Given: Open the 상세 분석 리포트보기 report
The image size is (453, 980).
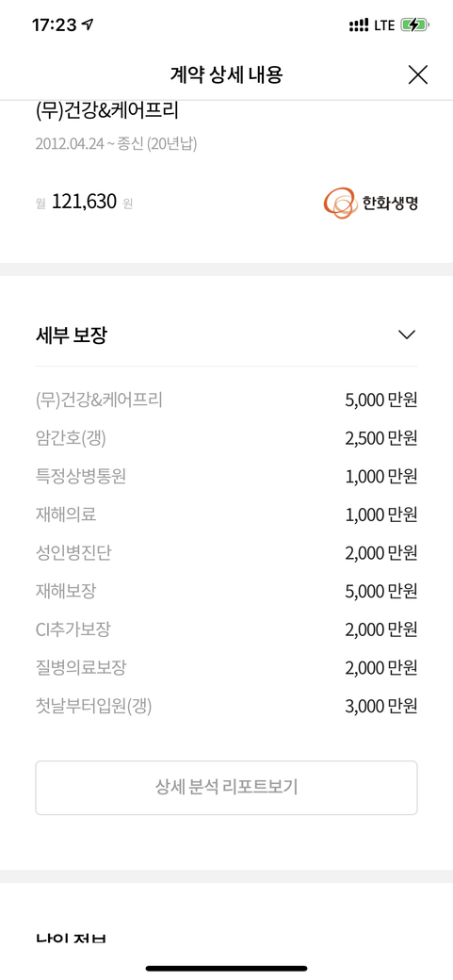Looking at the screenshot, I should (226, 788).
